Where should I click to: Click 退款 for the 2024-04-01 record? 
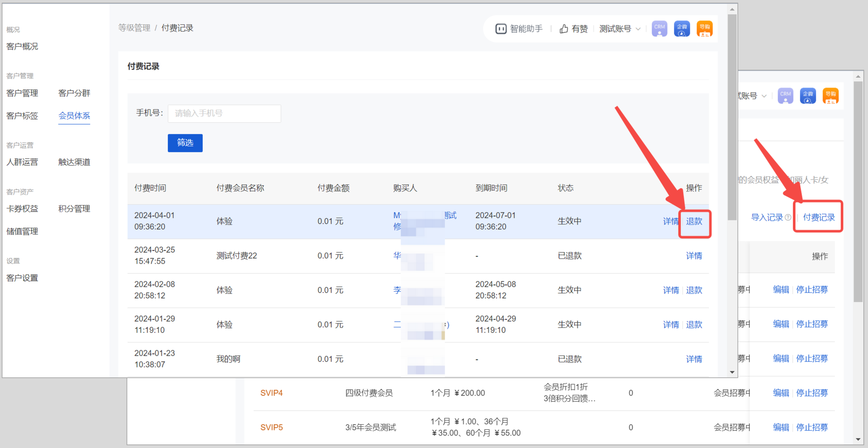(694, 221)
